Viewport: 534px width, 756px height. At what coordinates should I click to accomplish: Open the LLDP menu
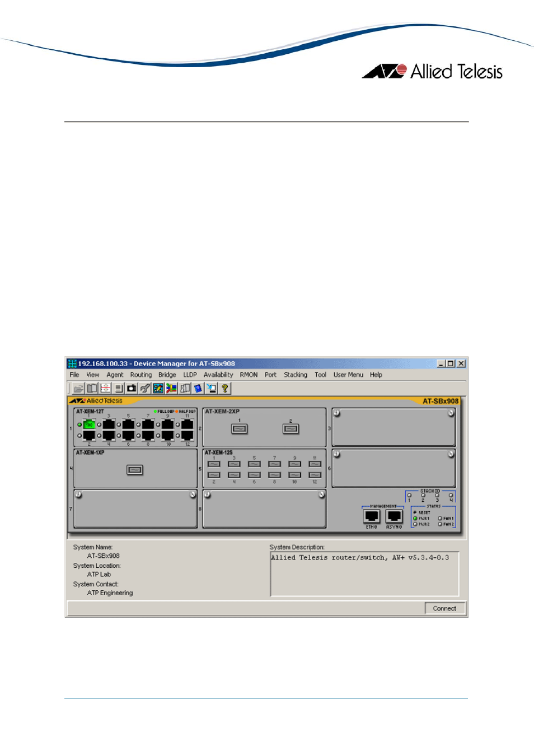190,375
